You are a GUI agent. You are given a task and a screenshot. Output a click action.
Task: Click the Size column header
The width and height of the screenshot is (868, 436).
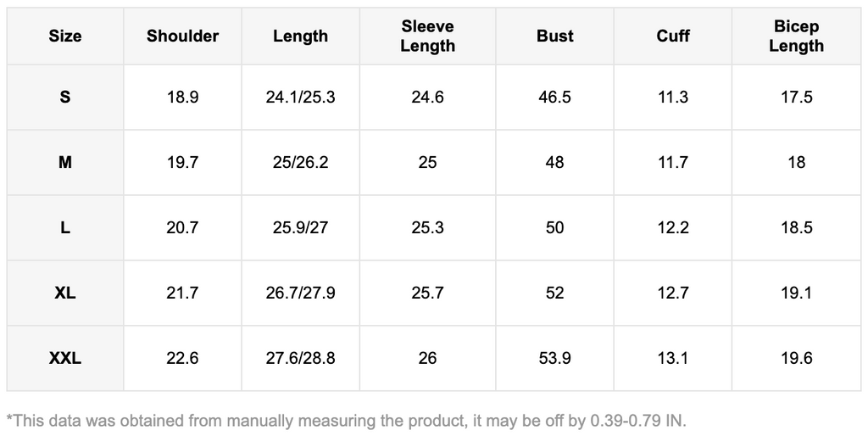[x=65, y=36]
